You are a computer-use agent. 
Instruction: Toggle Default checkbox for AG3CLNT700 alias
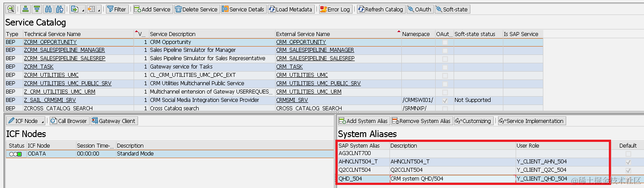point(628,154)
